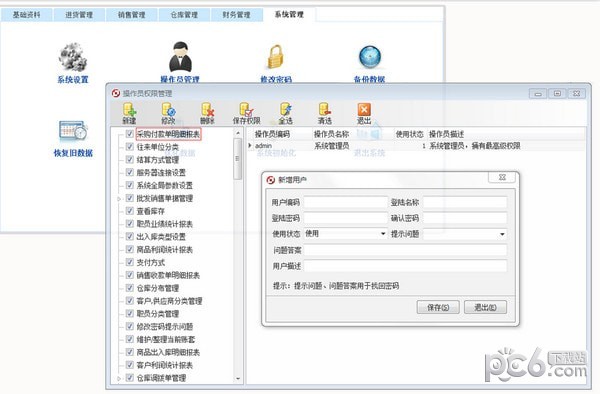Viewport: 600px width, 394px height.
Task: Toggle the 客户利润统计报表 checkbox
Action: pyautogui.click(x=130, y=365)
